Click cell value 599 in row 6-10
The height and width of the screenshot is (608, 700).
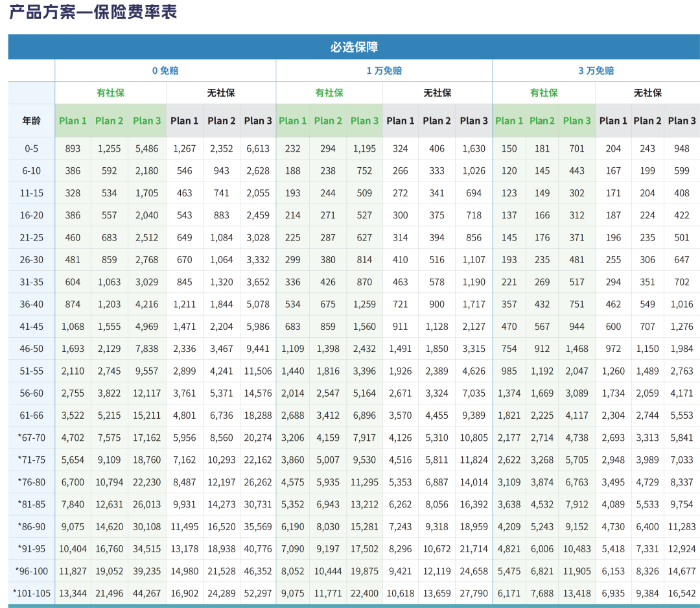click(682, 171)
